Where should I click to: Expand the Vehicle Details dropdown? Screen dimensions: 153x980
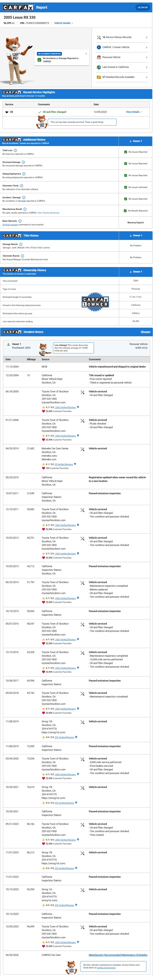pos(64,23)
